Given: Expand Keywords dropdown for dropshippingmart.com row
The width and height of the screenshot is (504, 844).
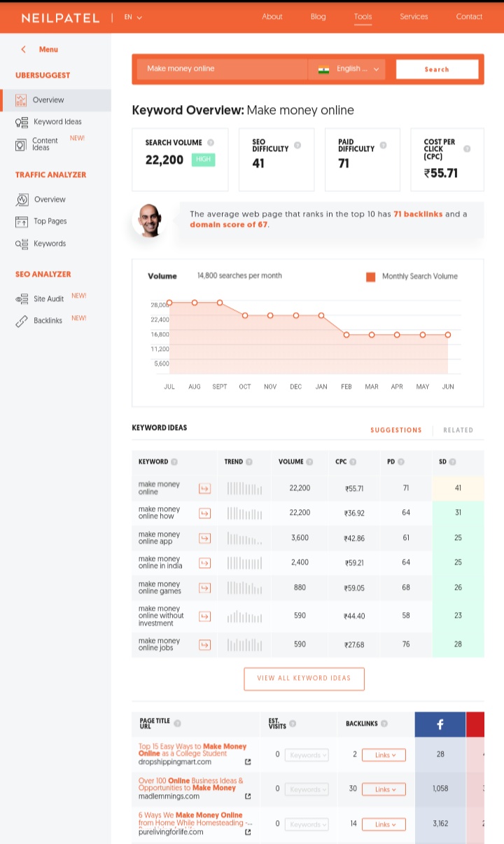Looking at the screenshot, I should point(306,755).
